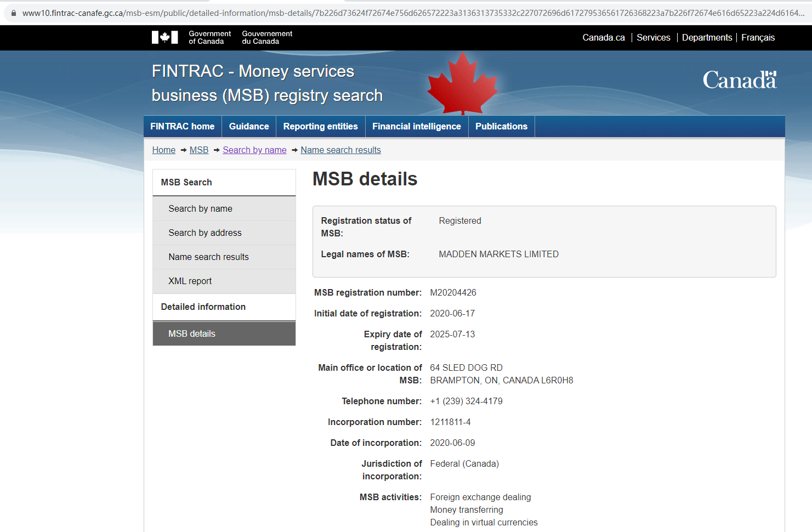
Task: Click the address line 64 SLED DOG RD
Action: (466, 367)
